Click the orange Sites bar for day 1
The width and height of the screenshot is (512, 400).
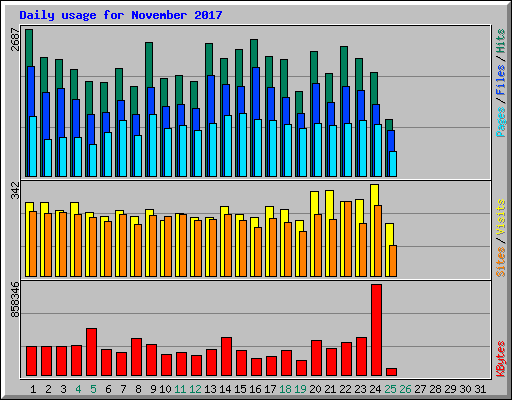click(x=33, y=244)
